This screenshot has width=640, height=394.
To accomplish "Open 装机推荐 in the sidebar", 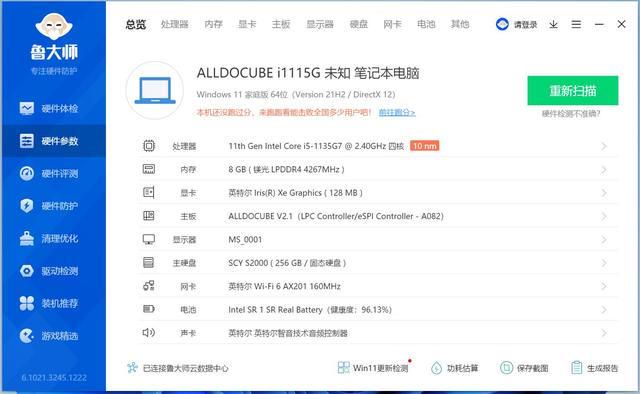I will tap(49, 303).
